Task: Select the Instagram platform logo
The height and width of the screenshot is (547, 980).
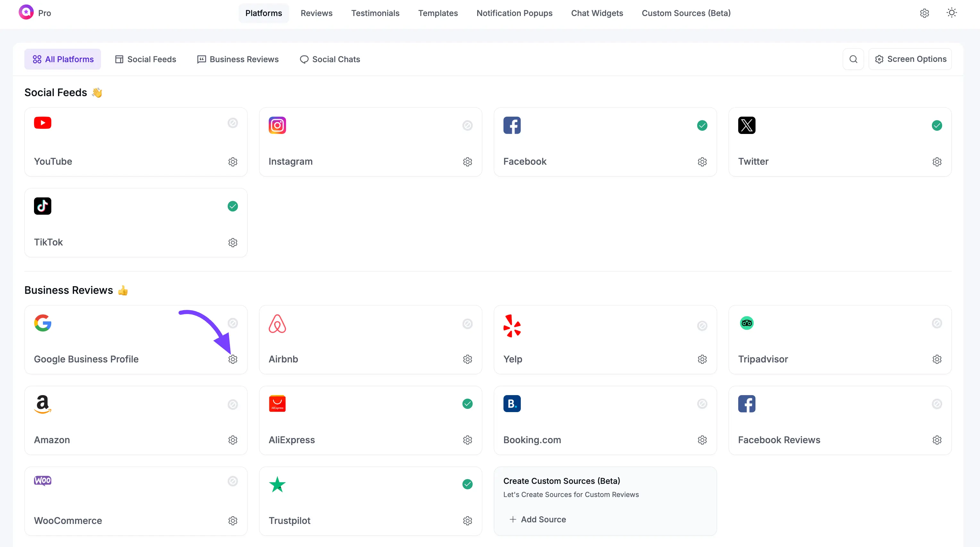Action: (277, 125)
